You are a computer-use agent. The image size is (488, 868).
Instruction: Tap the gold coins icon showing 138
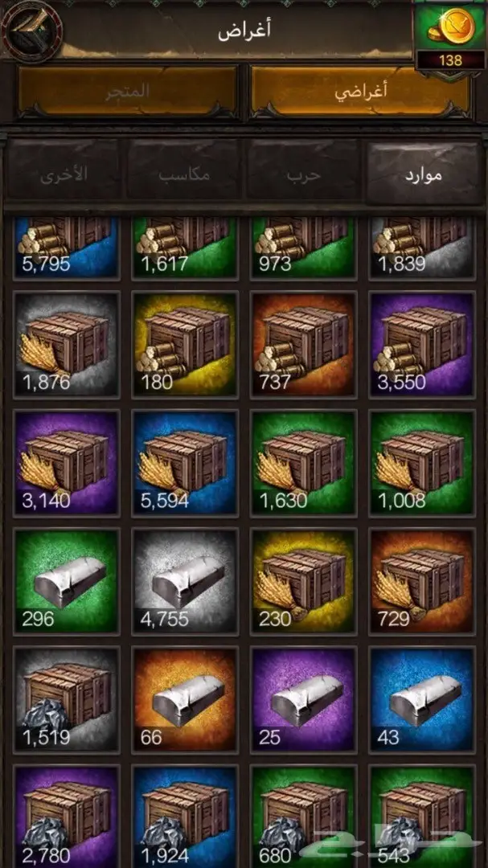[449, 39]
